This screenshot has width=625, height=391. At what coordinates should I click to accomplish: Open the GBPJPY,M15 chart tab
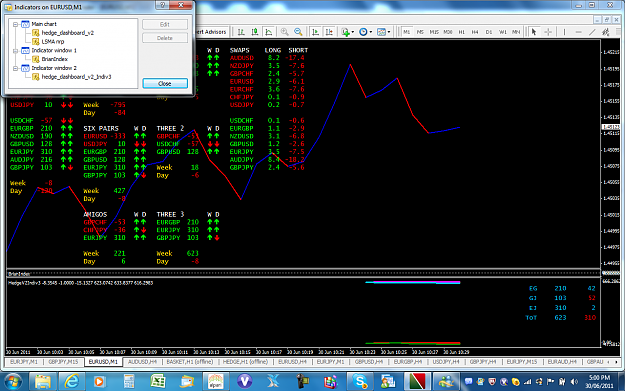tap(63, 362)
